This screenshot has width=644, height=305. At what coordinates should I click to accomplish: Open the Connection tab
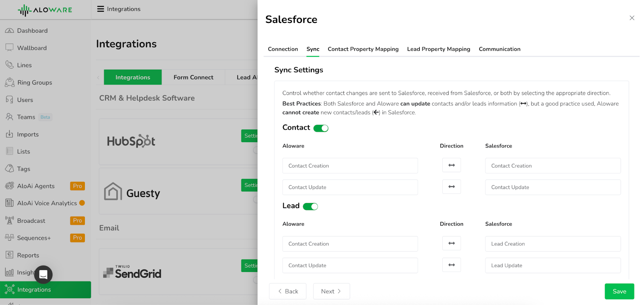point(283,49)
